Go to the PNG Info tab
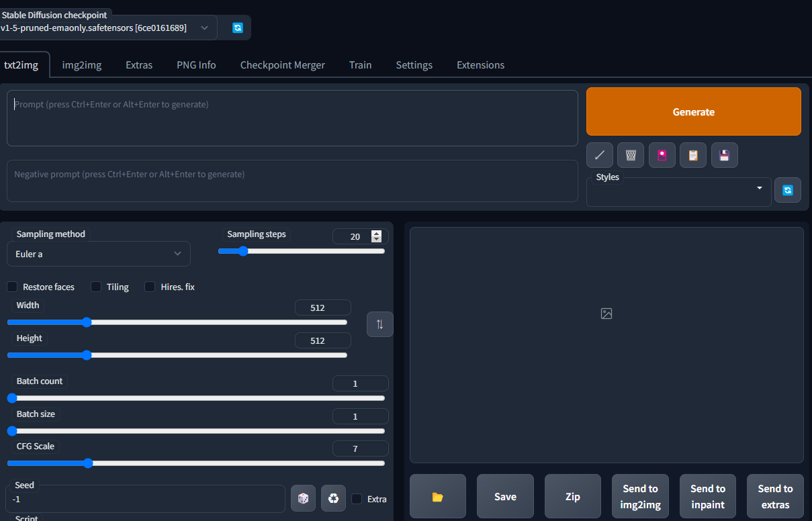The width and height of the screenshot is (812, 521). tap(196, 65)
